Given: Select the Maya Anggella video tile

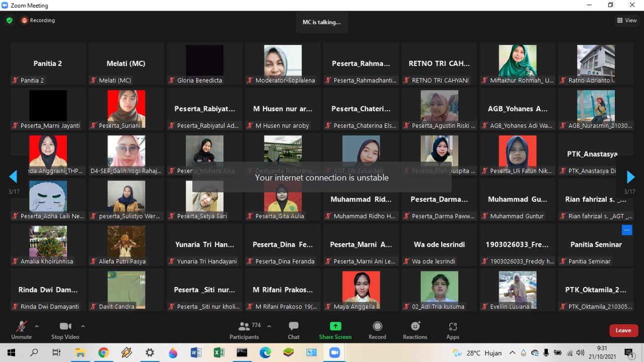Looking at the screenshot, I should click(361, 290).
